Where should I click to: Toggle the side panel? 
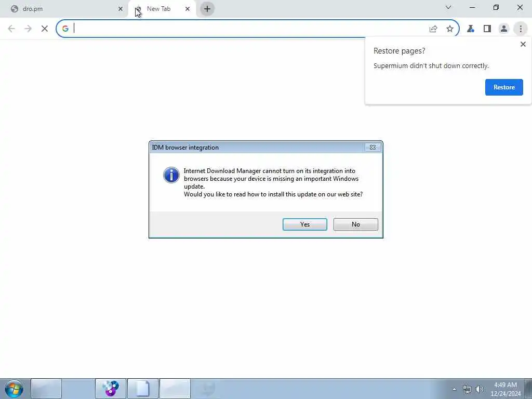click(x=487, y=29)
